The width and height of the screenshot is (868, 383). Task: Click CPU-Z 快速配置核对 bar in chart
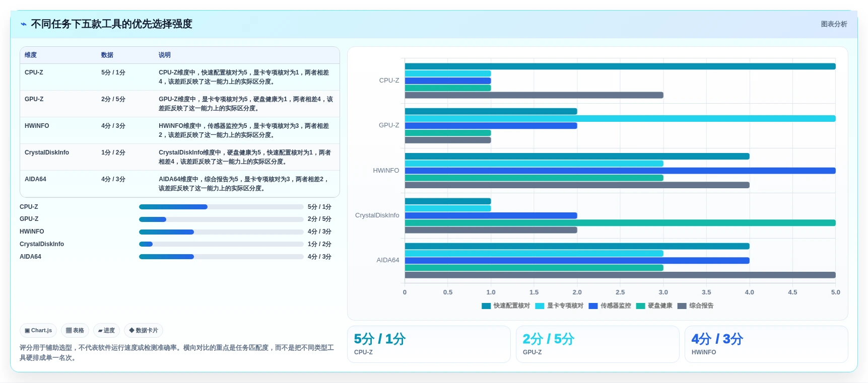click(x=620, y=66)
